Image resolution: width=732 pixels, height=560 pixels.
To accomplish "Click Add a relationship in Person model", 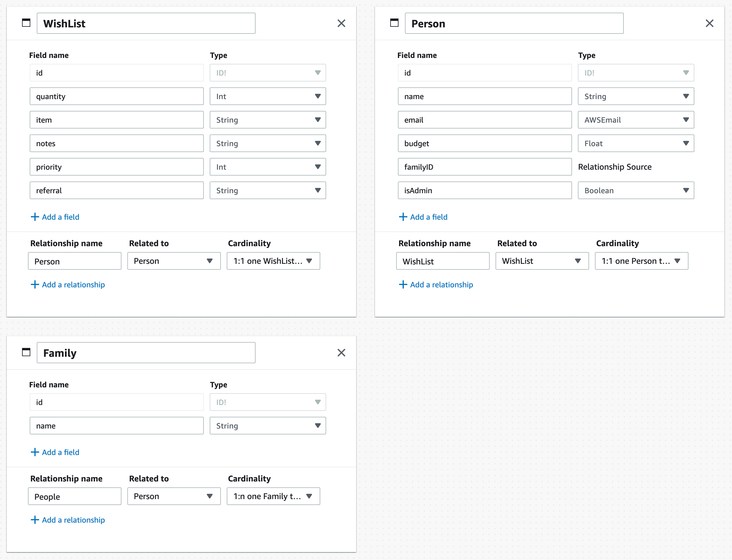I will click(x=436, y=285).
